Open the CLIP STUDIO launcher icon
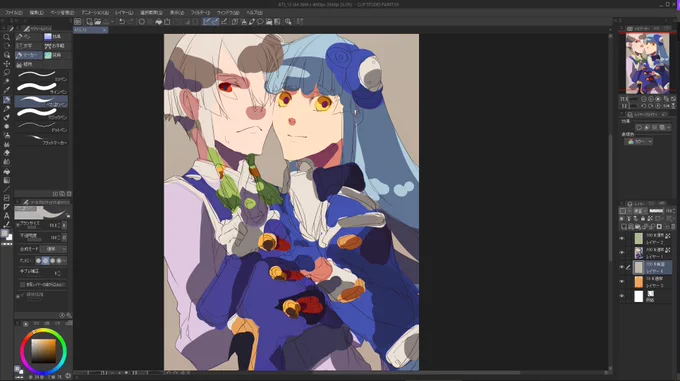The height and width of the screenshot is (381, 680). (78, 22)
